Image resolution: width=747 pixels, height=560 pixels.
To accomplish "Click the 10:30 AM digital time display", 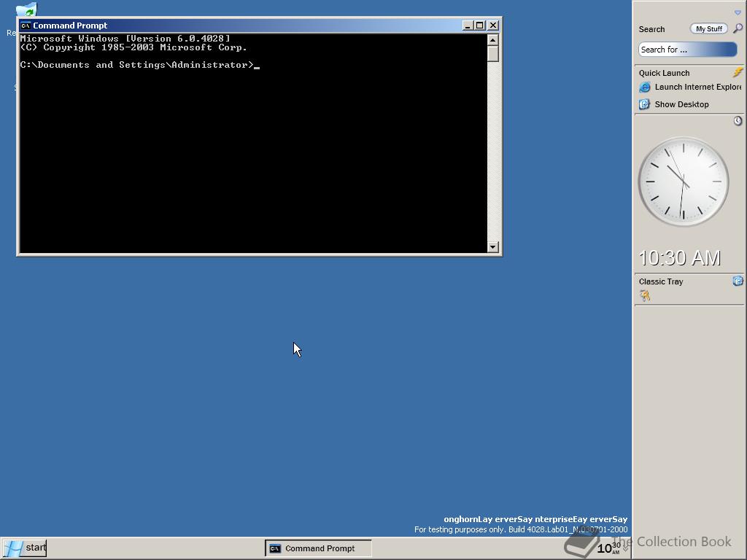I will (679, 258).
